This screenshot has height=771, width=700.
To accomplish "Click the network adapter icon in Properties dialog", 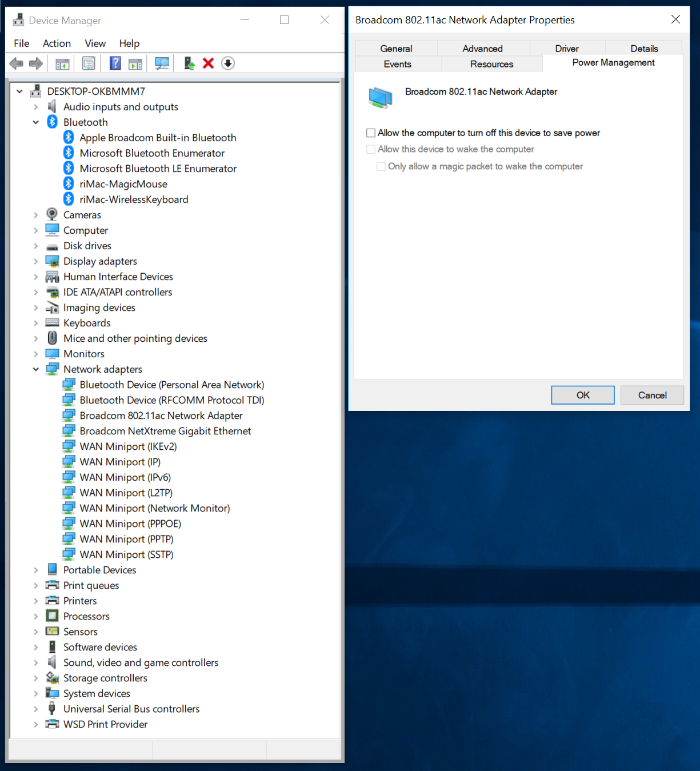I will coord(381,98).
